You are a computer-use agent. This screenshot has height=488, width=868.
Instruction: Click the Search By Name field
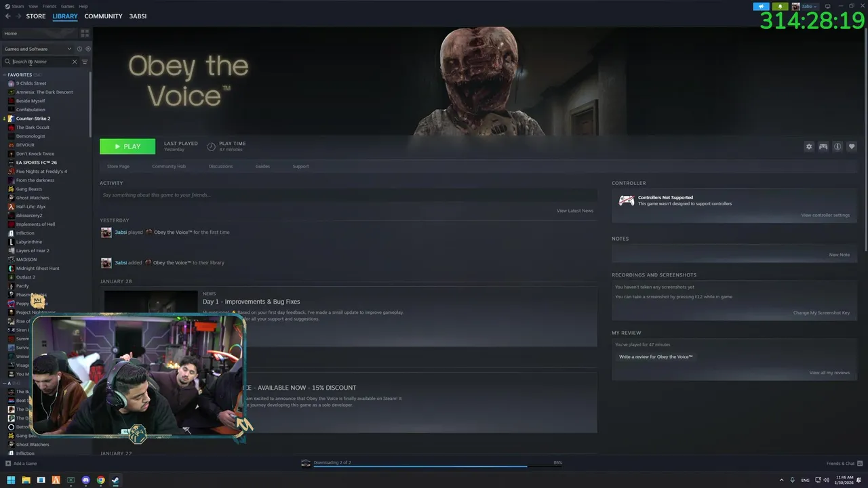(x=41, y=62)
